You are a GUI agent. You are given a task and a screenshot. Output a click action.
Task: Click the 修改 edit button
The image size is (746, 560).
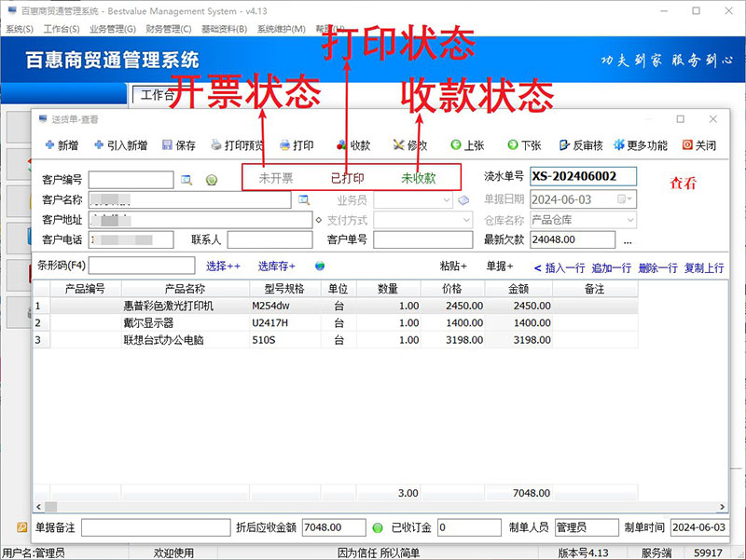pyautogui.click(x=410, y=145)
